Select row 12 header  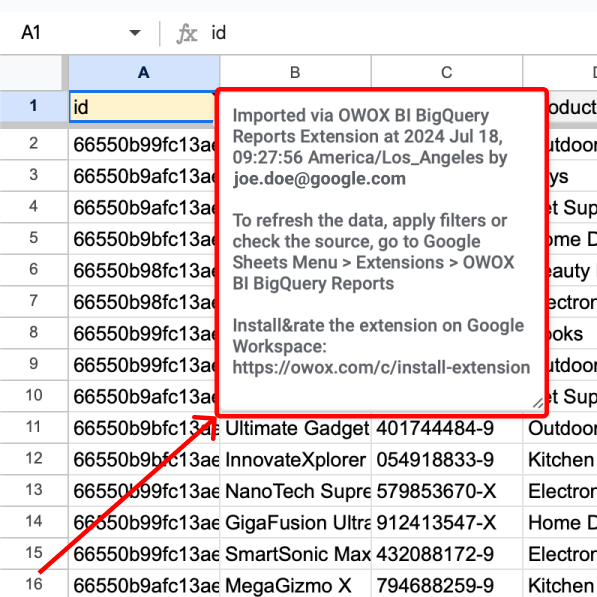point(34,459)
